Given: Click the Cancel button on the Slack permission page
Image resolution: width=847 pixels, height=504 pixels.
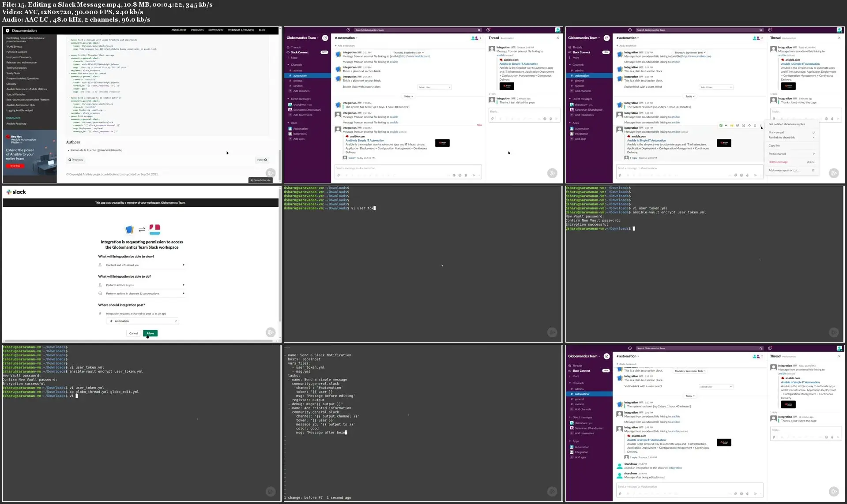Looking at the screenshot, I should click(133, 333).
